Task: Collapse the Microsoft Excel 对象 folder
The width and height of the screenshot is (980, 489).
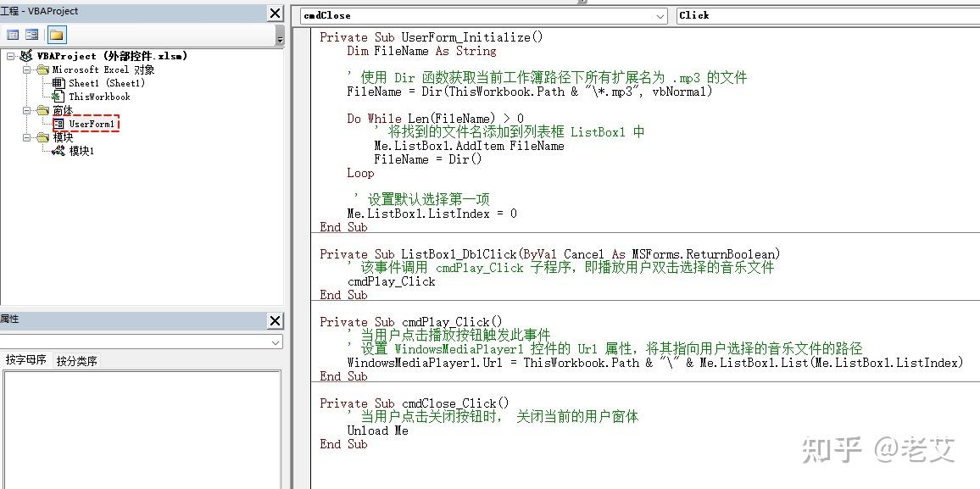Action: tap(25, 70)
